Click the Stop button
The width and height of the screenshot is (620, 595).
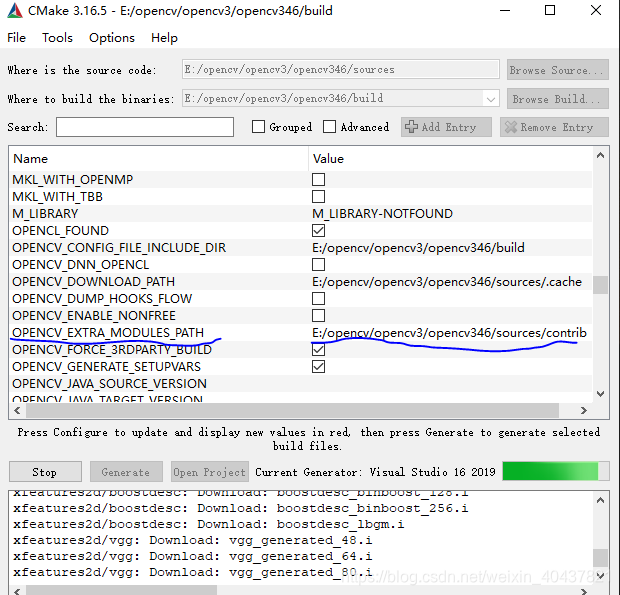click(x=45, y=472)
